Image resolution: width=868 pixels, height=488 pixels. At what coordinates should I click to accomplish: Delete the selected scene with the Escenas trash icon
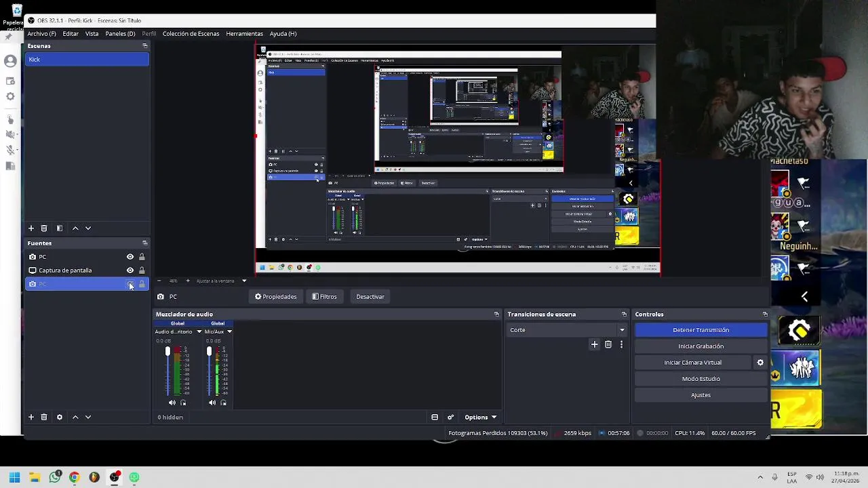[44, 228]
